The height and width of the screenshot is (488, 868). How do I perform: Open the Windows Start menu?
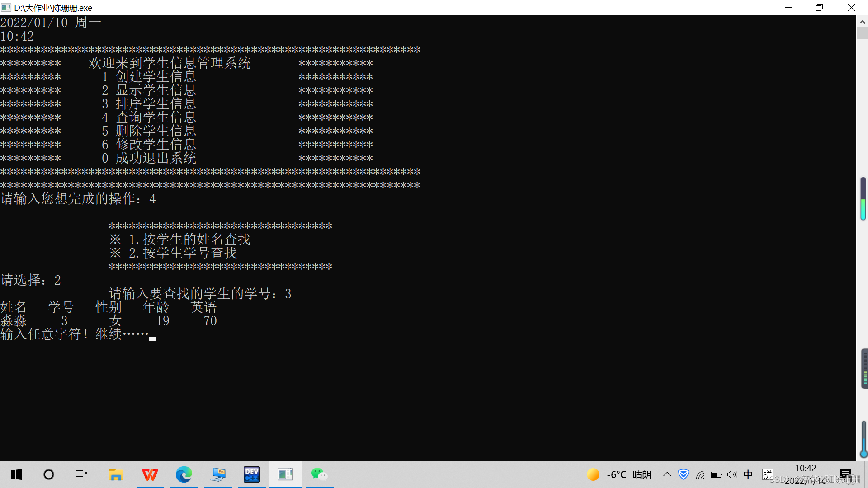[16, 474]
